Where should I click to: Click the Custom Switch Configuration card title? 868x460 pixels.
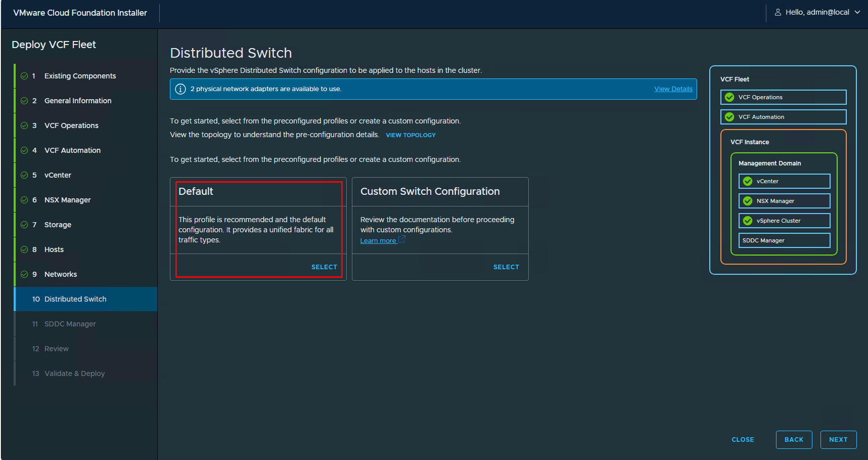430,191
